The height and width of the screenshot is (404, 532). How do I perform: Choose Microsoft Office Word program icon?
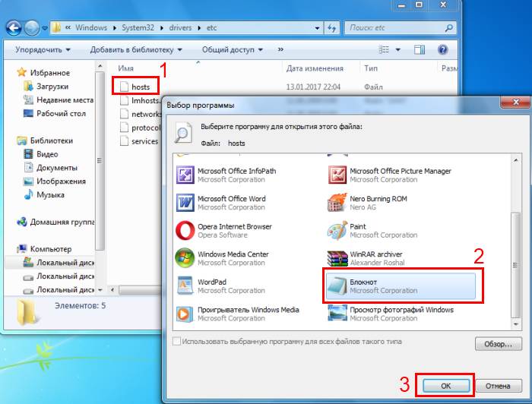pyautogui.click(x=185, y=203)
